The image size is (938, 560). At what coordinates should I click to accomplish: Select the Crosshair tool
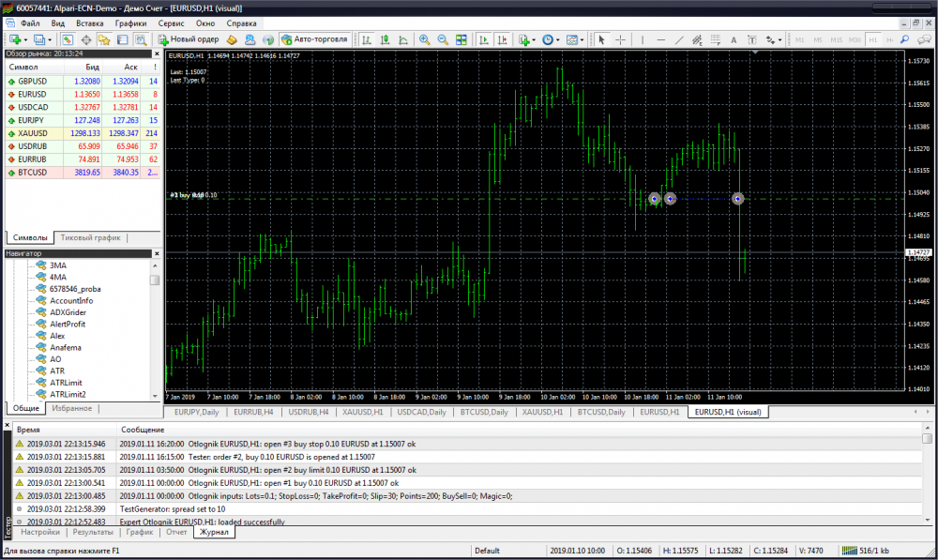tap(620, 39)
